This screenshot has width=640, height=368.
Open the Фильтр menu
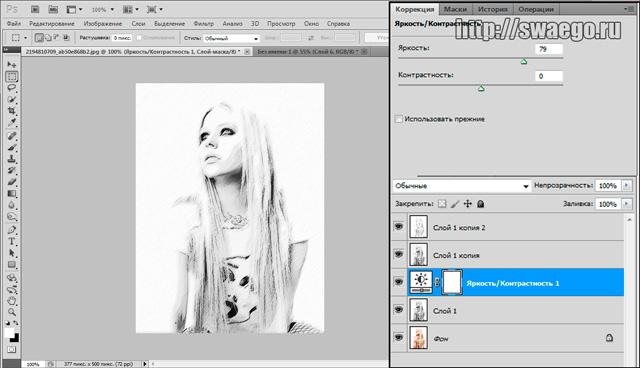(x=204, y=24)
